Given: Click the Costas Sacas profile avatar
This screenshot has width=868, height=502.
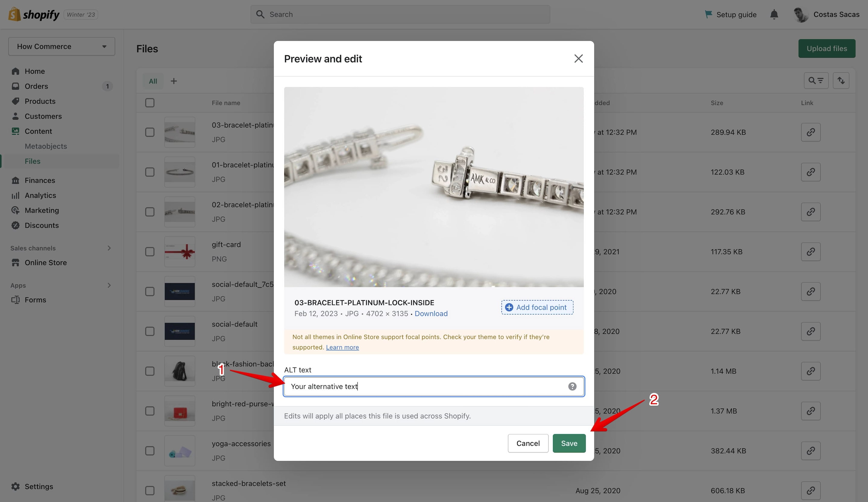Looking at the screenshot, I should pyautogui.click(x=801, y=14).
